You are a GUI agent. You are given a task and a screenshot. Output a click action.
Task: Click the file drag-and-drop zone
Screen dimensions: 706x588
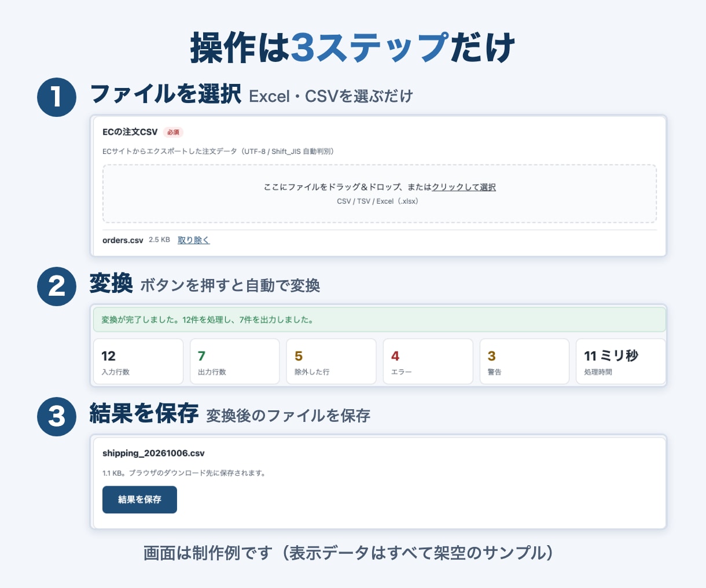[380, 194]
